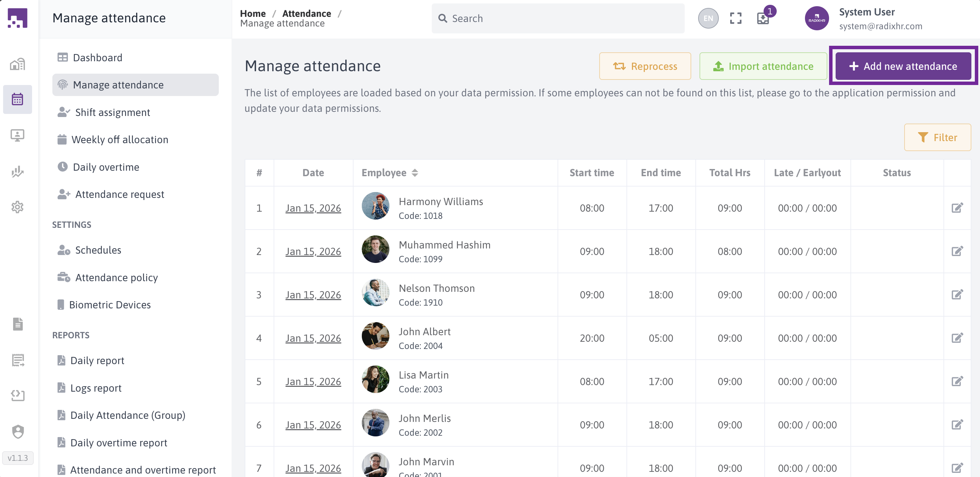Select Shift assignment in the sidebar
The height and width of the screenshot is (477, 980).
[112, 112]
